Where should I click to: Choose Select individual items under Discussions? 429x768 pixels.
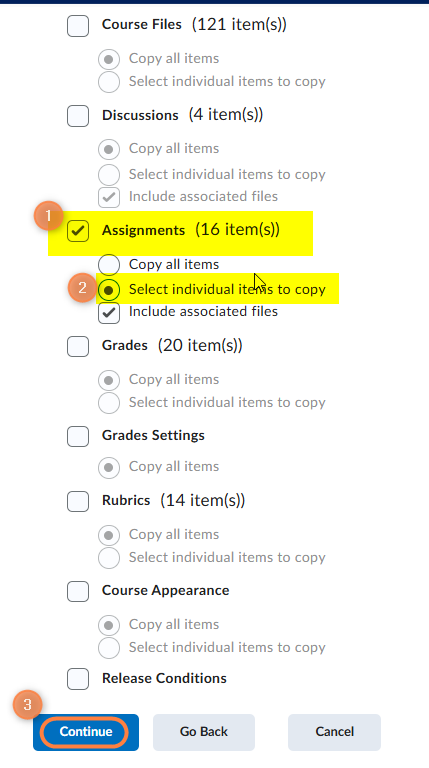[x=109, y=175]
